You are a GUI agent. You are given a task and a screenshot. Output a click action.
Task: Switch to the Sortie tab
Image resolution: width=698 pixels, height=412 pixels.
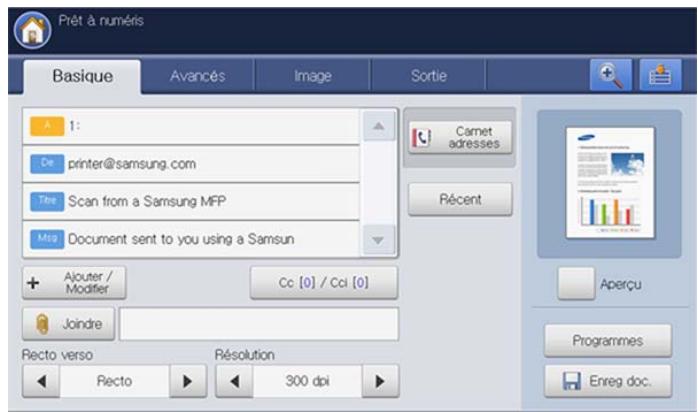coord(428,76)
